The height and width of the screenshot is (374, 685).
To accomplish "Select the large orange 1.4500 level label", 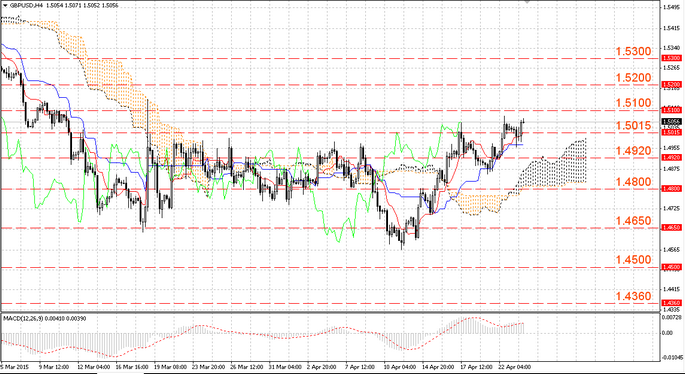I will [x=633, y=260].
